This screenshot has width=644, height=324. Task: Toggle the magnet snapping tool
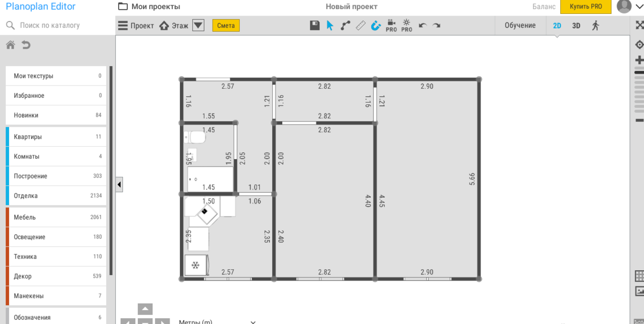point(376,25)
